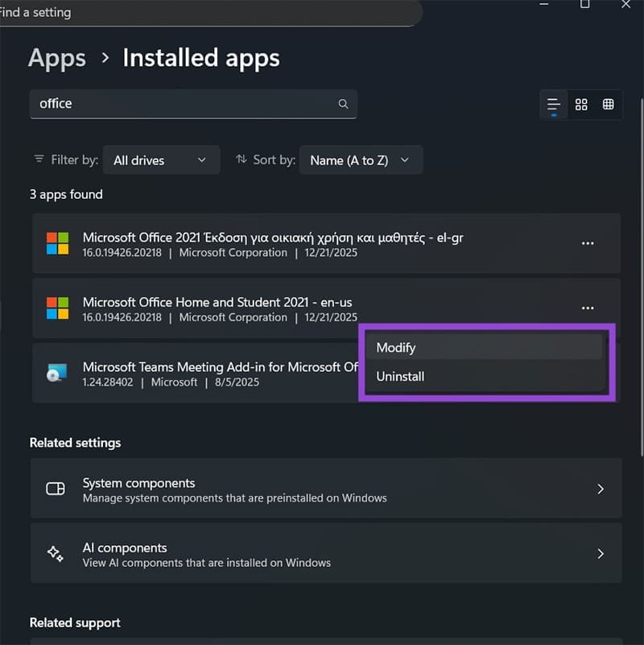Click the System components icon

[x=55, y=489]
